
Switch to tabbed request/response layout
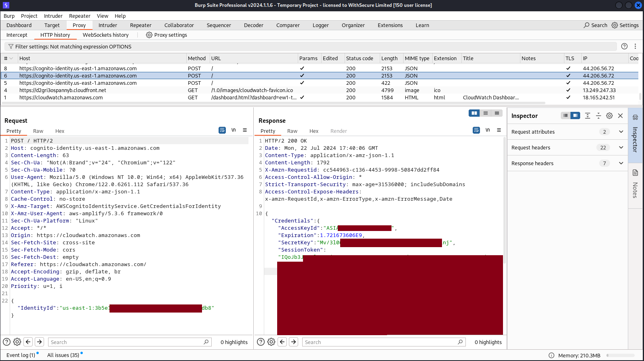pyautogui.click(x=497, y=113)
